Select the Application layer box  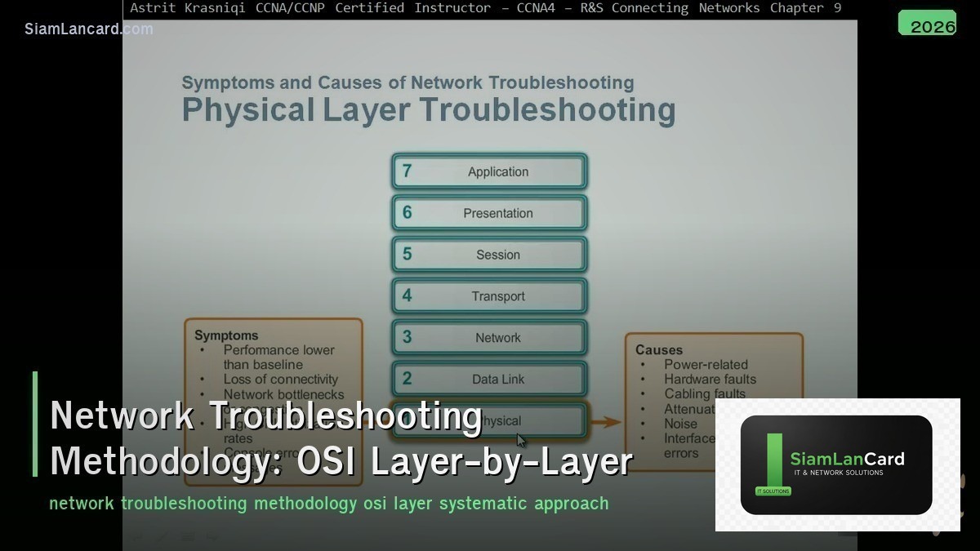(x=488, y=171)
